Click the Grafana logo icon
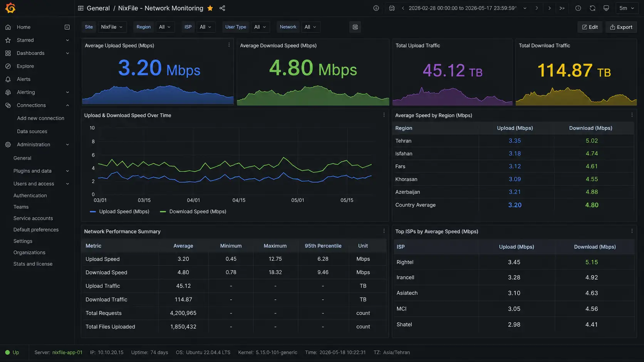The width and height of the screenshot is (644, 362). (10, 8)
